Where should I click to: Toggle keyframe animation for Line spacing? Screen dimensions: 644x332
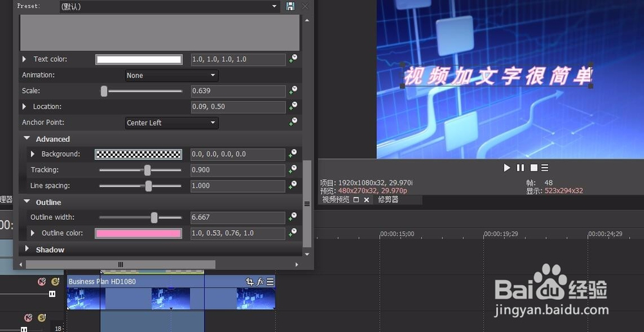(293, 185)
